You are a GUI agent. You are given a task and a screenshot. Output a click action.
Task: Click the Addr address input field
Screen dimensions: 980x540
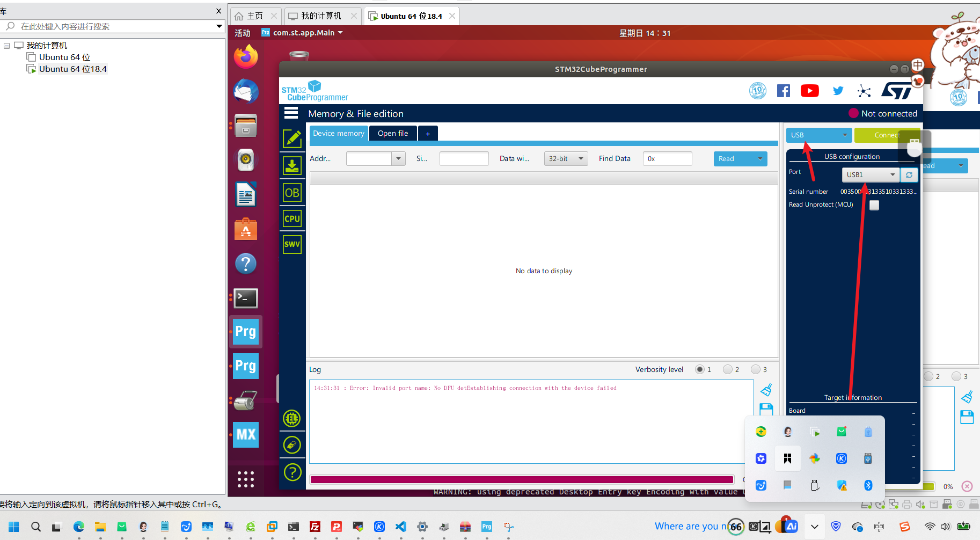pyautogui.click(x=369, y=158)
